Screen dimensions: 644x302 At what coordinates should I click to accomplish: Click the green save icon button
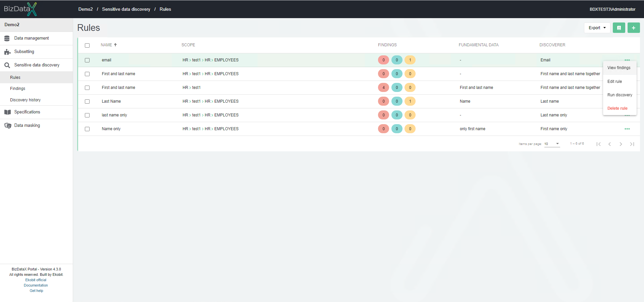point(619,28)
